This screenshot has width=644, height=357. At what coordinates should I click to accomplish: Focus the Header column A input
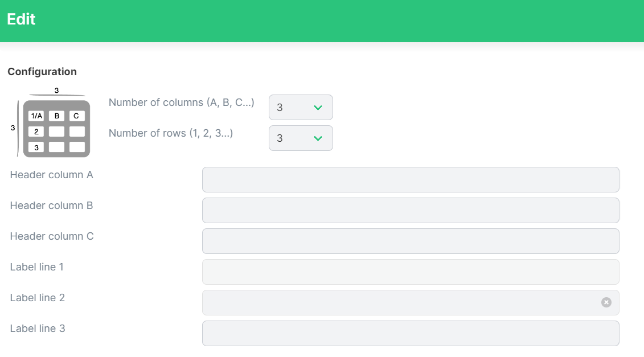pos(411,179)
